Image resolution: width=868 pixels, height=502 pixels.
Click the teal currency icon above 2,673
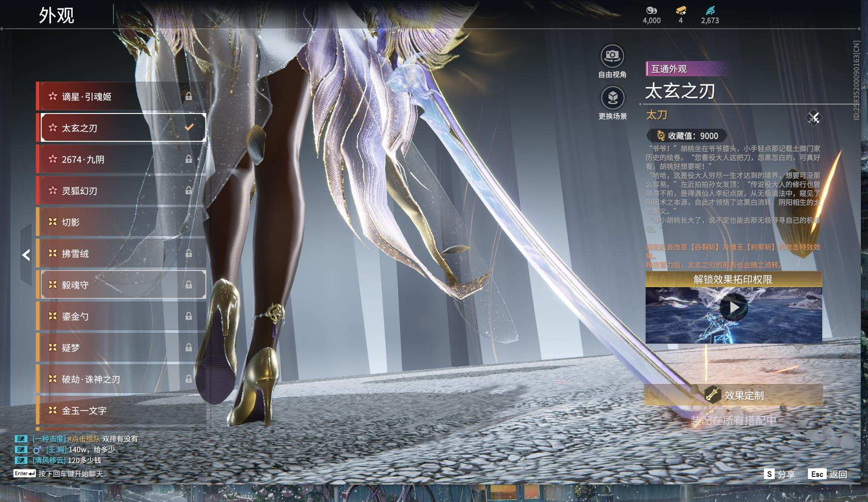pos(710,10)
